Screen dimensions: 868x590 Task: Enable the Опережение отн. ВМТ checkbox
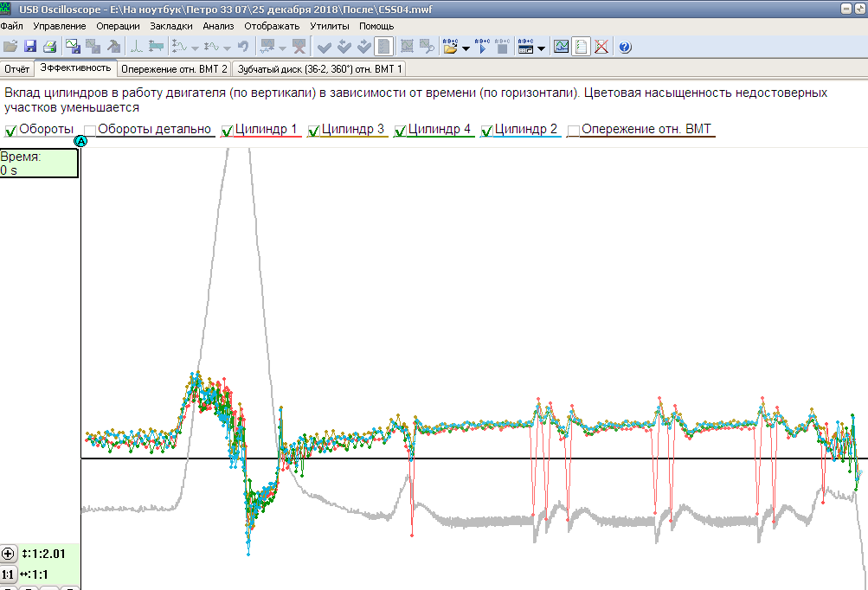(x=573, y=131)
